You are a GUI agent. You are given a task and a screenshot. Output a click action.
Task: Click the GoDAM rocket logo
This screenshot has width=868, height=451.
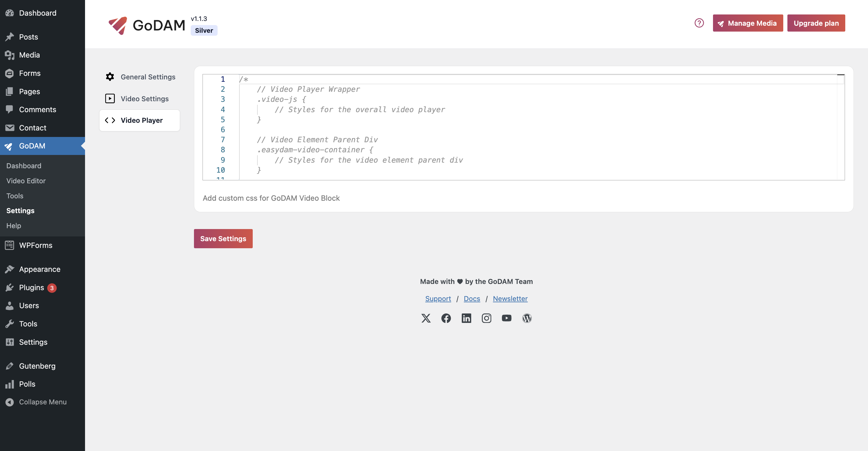tap(118, 25)
